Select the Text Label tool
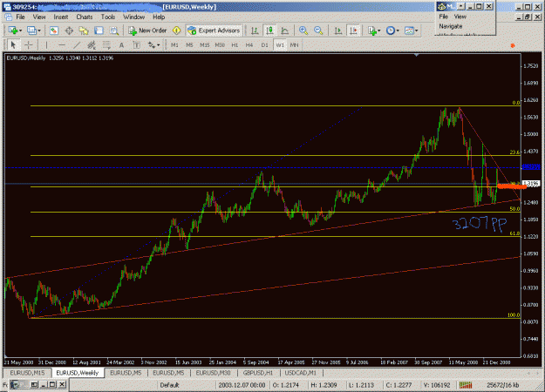This screenshot has width=545, height=392. pos(137,44)
